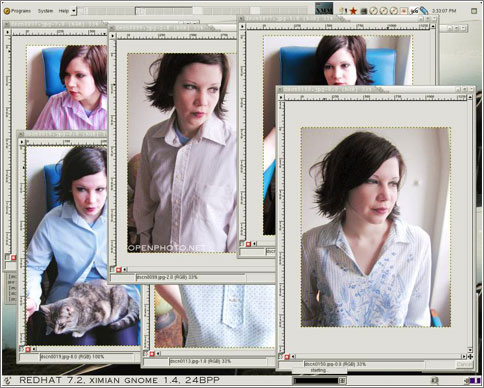Click the paperclip icon near the clock
The image size is (484, 388).
coord(424,11)
